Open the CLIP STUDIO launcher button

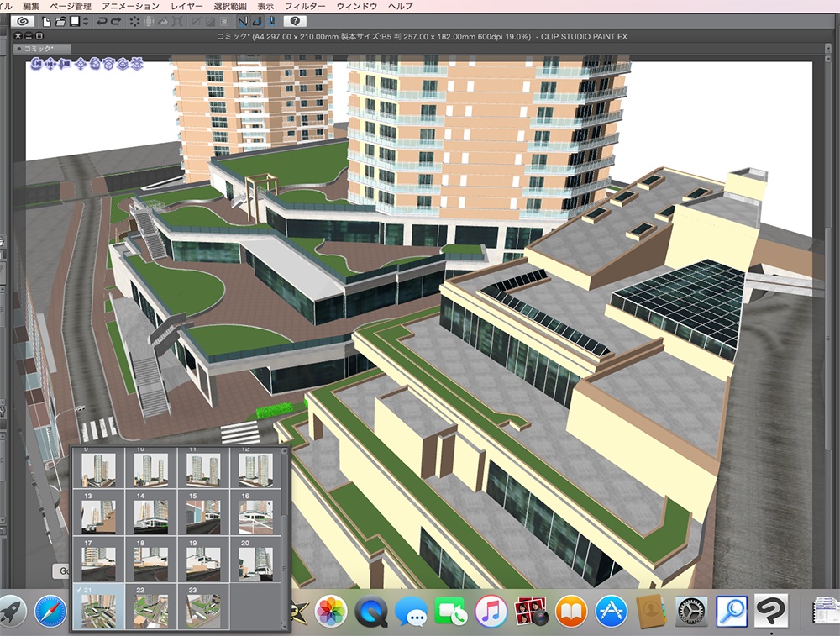click(23, 22)
